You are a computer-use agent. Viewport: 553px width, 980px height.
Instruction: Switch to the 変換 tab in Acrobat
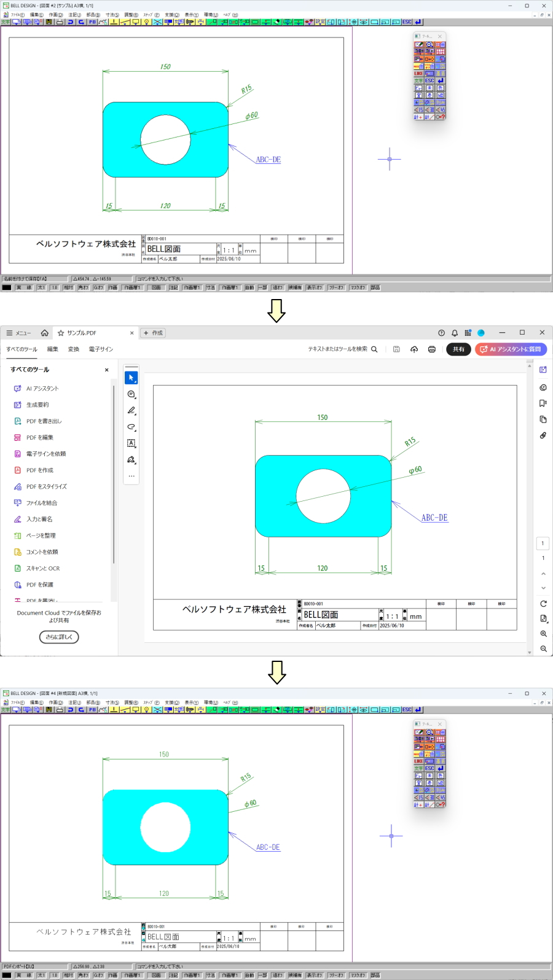pyautogui.click(x=74, y=349)
